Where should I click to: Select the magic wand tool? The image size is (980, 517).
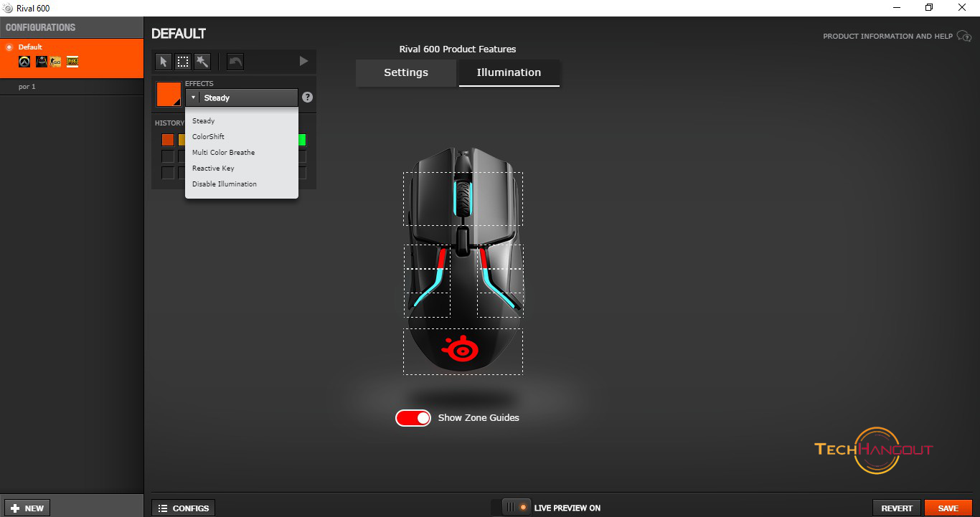[202, 62]
